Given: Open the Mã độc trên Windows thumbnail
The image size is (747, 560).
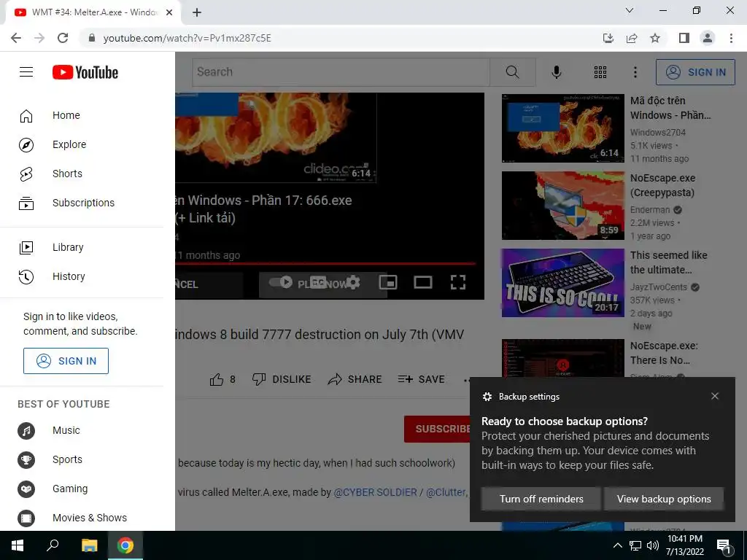Looking at the screenshot, I should click(562, 128).
